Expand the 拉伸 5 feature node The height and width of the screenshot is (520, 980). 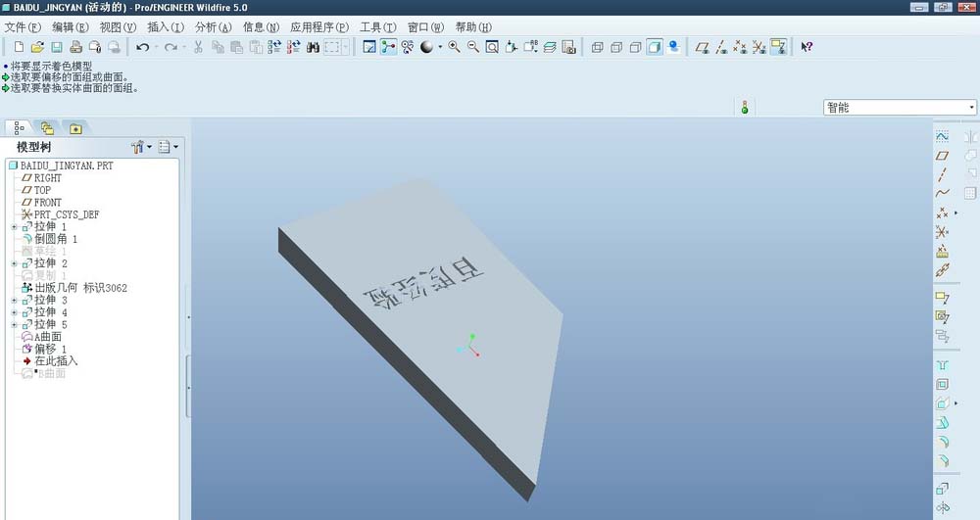click(x=14, y=324)
